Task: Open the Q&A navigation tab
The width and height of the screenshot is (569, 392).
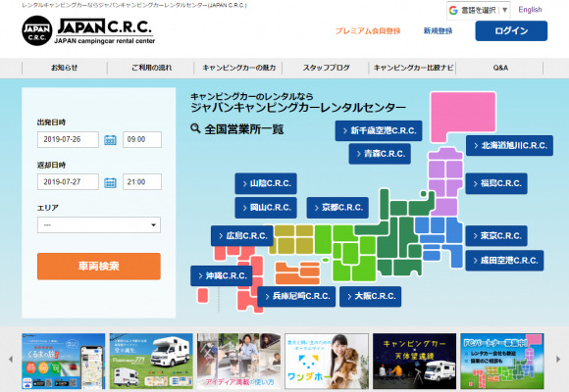Action: 500,68
